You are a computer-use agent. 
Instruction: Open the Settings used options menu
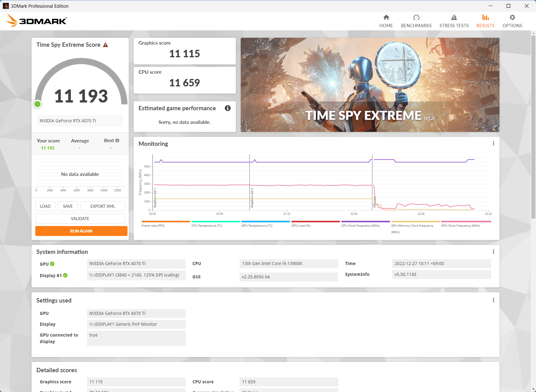point(493,300)
